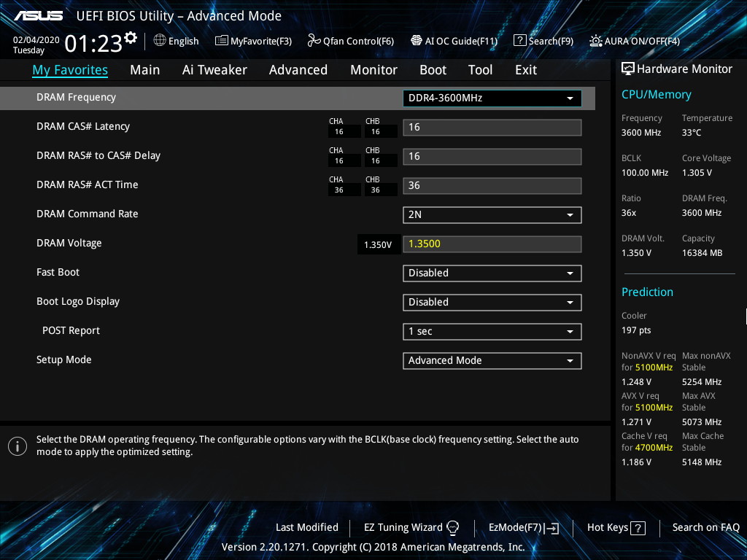Image resolution: width=747 pixels, height=560 pixels.
Task: Click the Capacity 16384 MB value
Action: click(x=703, y=253)
